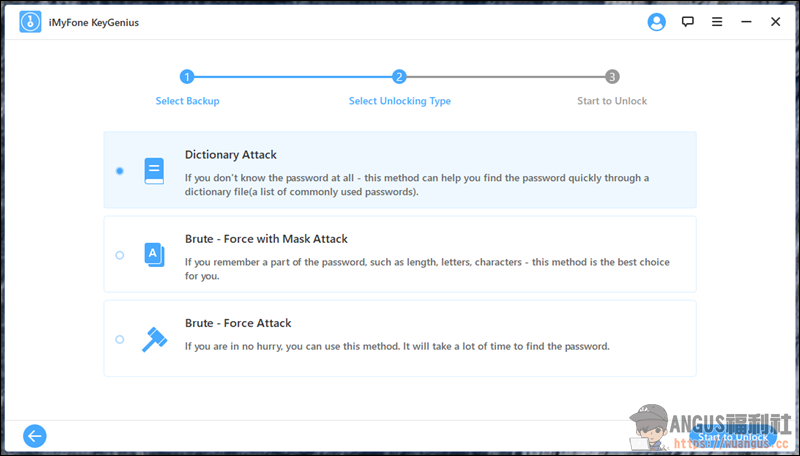Minimize the KeyGenius window
Image resolution: width=800 pixels, height=456 pixels.
tap(746, 22)
